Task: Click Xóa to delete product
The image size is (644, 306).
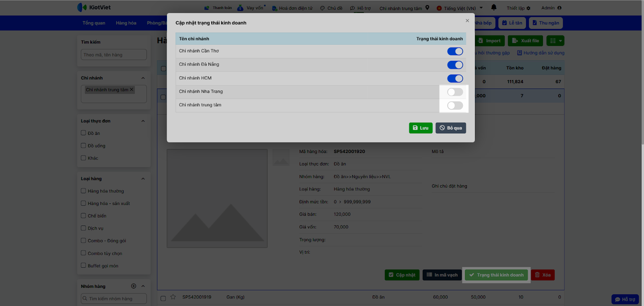Action: tap(543, 275)
